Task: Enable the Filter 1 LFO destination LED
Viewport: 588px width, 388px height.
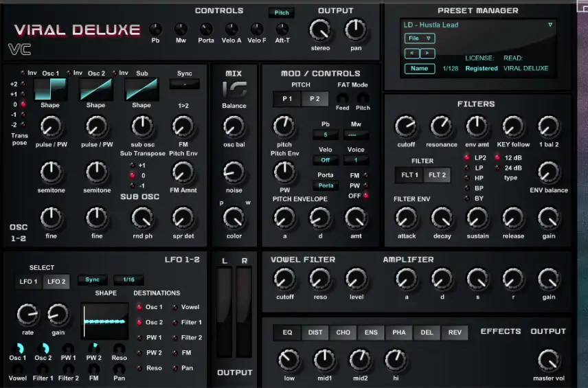Action: pos(174,322)
